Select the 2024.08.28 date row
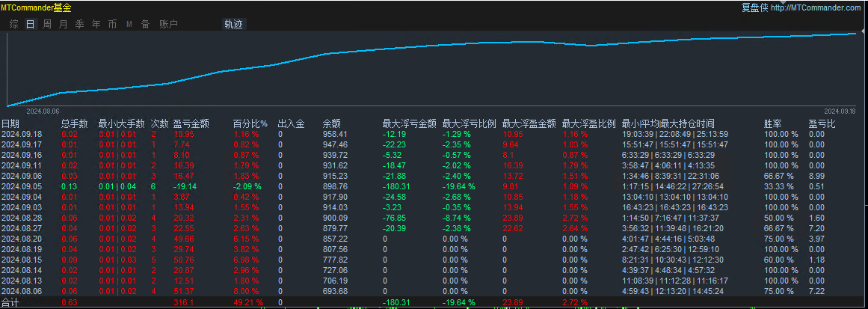This screenshot has width=868, height=309. pos(22,218)
